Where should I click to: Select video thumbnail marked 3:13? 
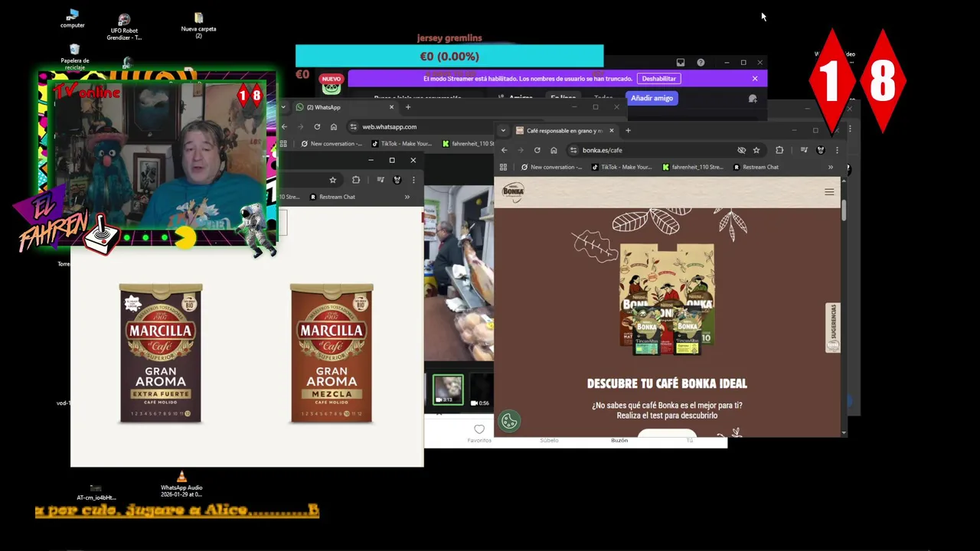pos(448,390)
